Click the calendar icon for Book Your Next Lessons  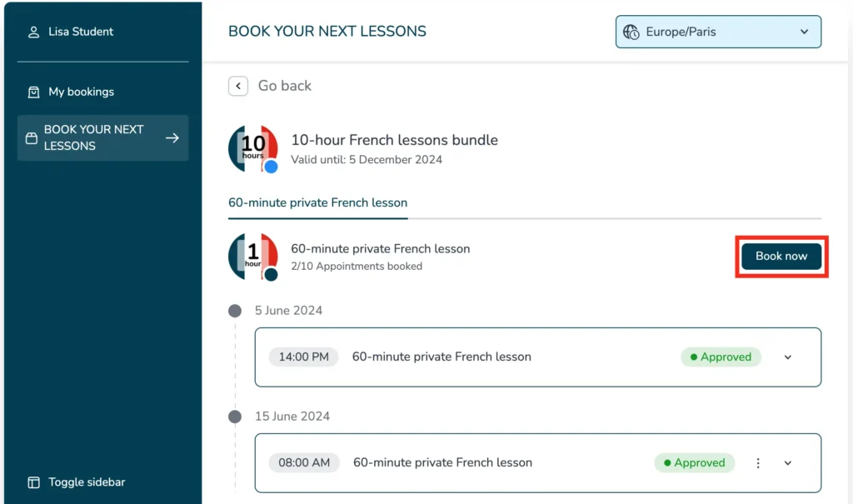click(32, 138)
